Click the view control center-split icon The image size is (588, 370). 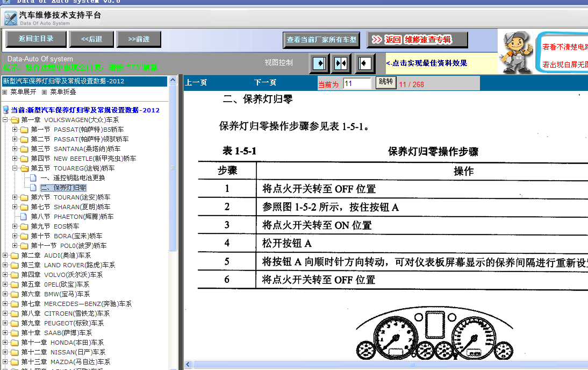pos(341,63)
